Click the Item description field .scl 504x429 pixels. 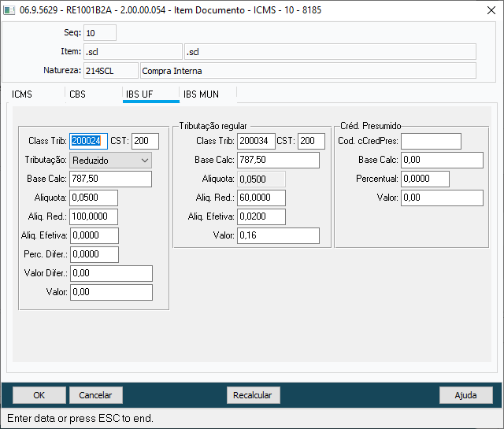click(x=330, y=52)
